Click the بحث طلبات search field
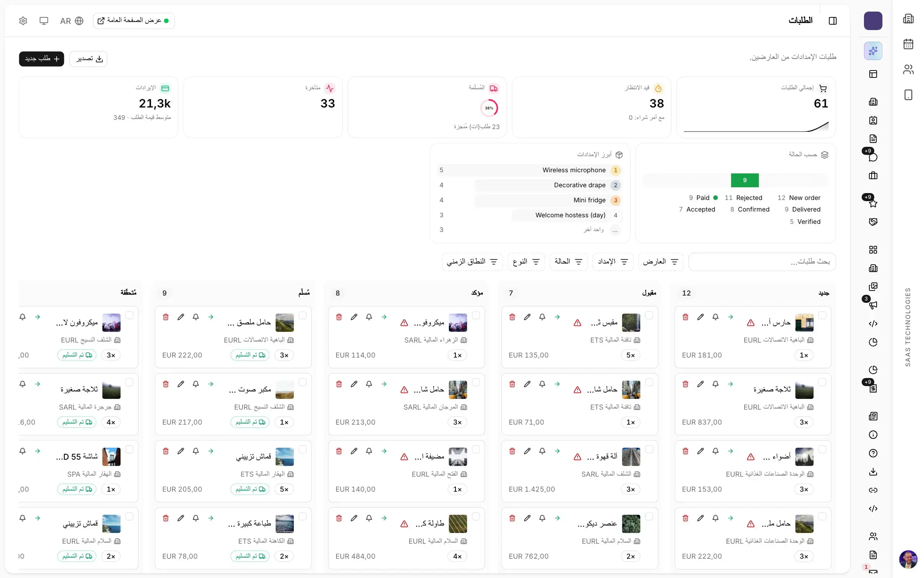 point(762,262)
